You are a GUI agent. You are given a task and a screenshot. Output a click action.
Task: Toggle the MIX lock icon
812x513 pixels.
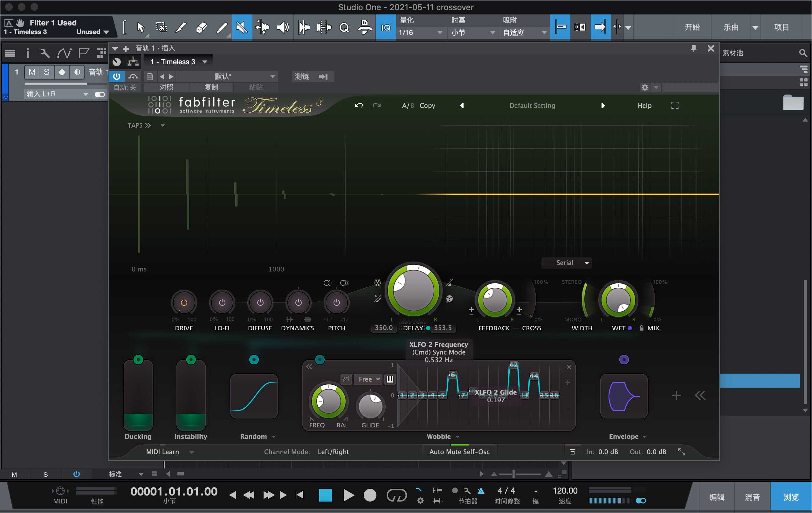[x=641, y=328]
